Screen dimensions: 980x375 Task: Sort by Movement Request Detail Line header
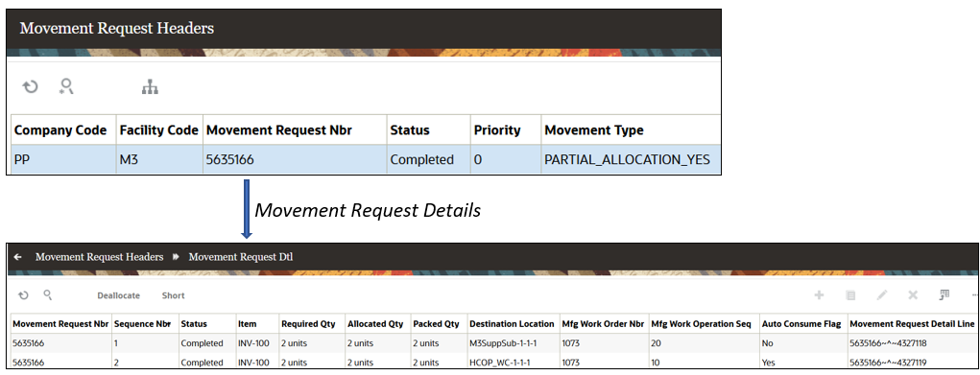tap(912, 324)
